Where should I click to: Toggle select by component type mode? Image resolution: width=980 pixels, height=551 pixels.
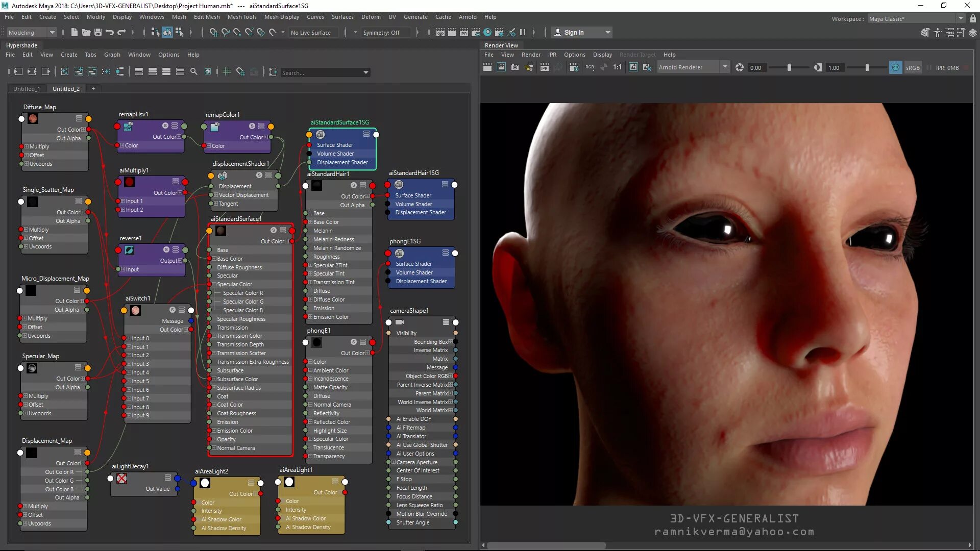[x=179, y=32]
